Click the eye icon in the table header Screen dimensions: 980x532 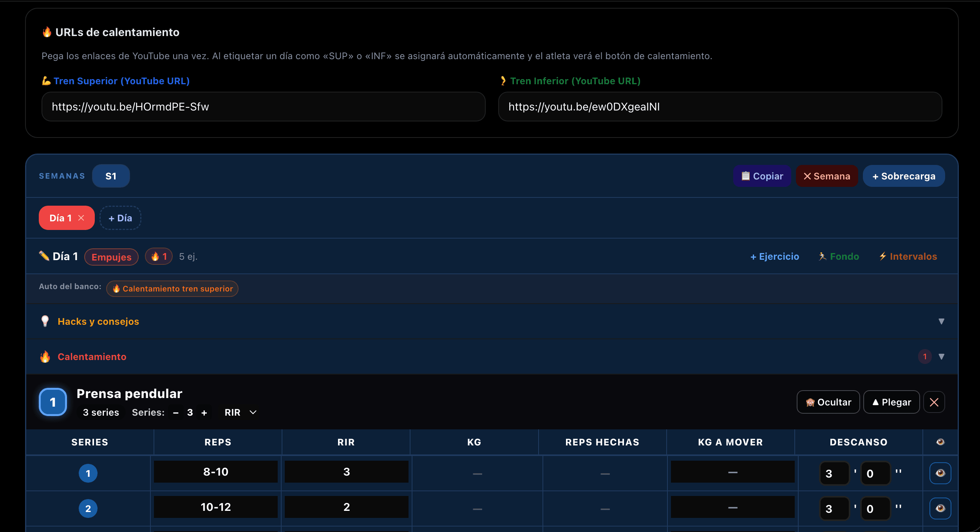[x=940, y=442]
